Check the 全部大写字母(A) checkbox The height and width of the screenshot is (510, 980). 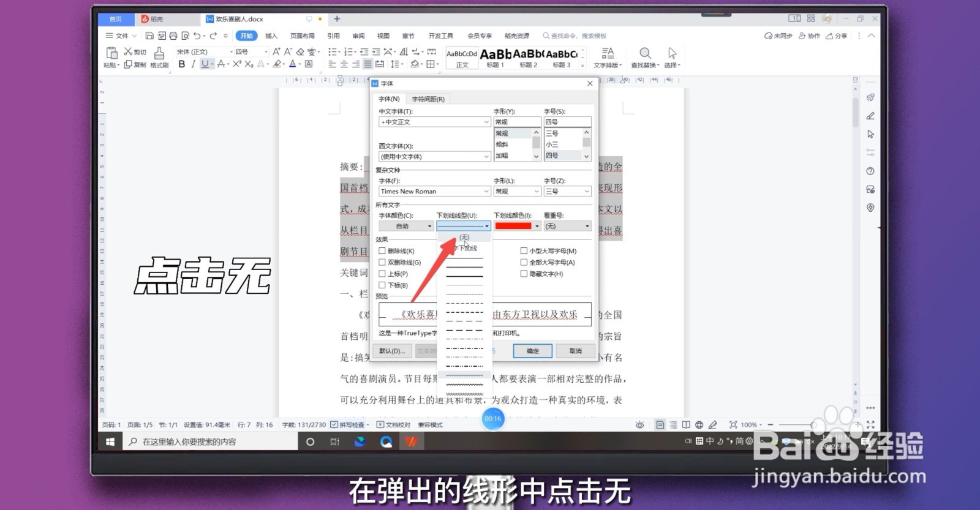click(524, 262)
